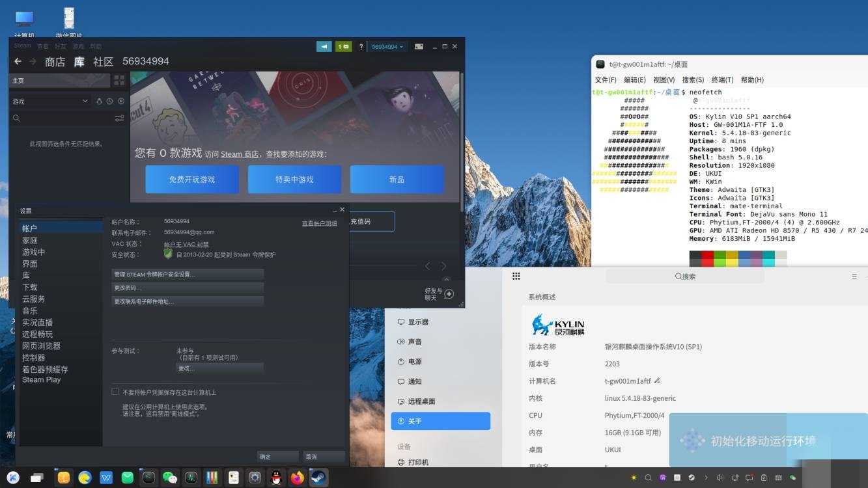Open WeChat from the taskbar
This screenshot has width=868, height=488.
tap(170, 478)
